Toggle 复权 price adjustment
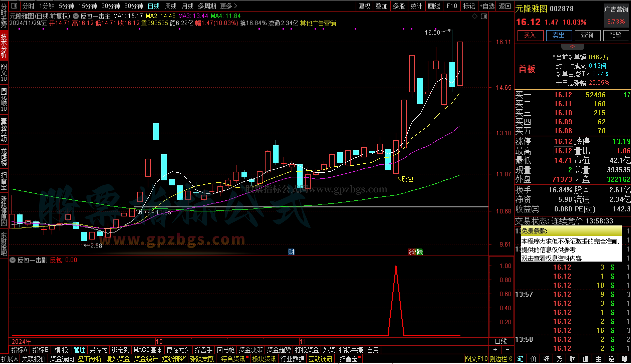Screen dimensions: 631x364 pyautogui.click(x=364, y=6)
